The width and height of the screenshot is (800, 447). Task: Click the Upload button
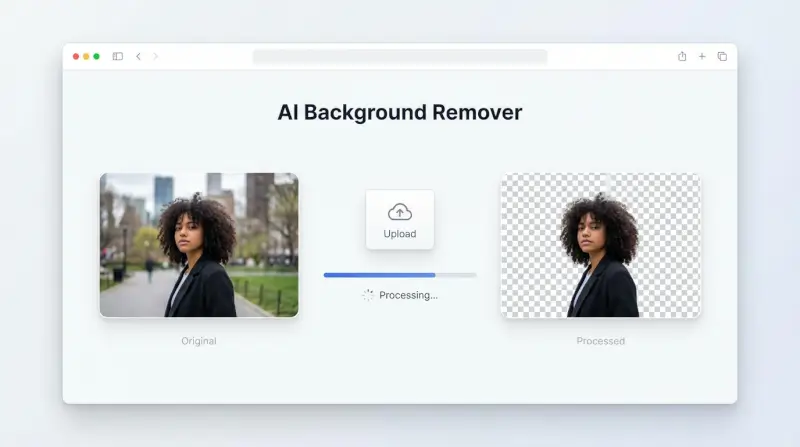tap(399, 219)
